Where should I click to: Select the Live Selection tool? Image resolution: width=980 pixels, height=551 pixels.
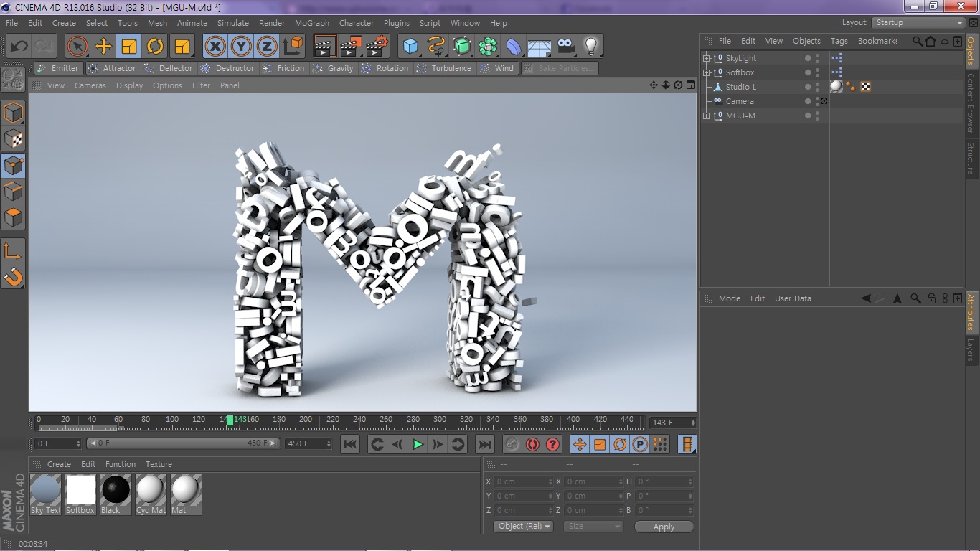[77, 47]
